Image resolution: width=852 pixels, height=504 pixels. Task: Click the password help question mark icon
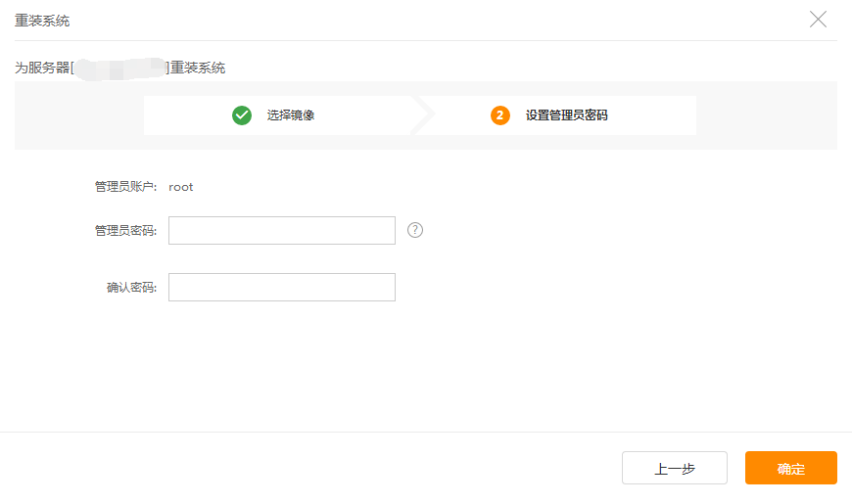click(415, 230)
